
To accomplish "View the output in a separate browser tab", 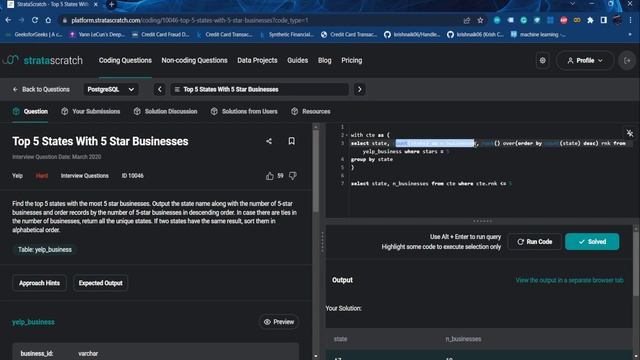I will 569,280.
